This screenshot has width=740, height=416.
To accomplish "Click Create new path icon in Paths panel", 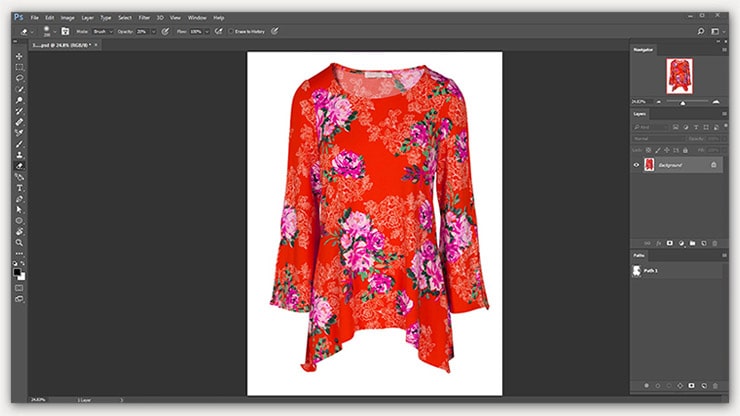I will [704, 386].
